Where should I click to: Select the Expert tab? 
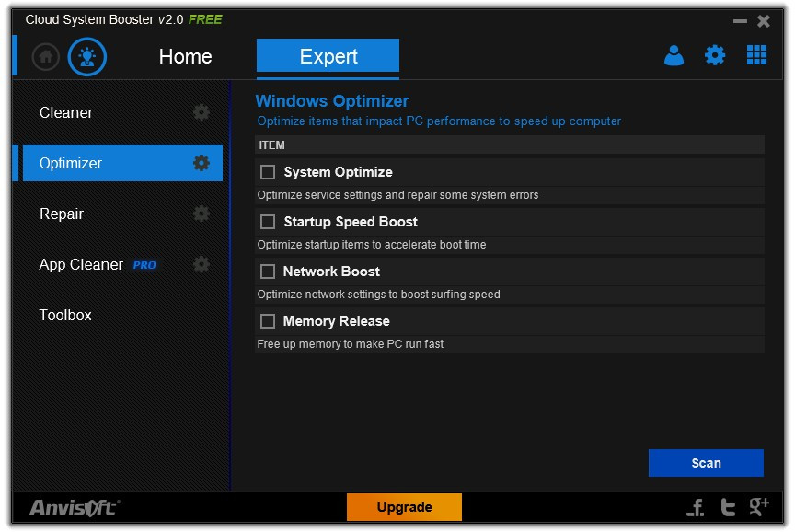(328, 55)
